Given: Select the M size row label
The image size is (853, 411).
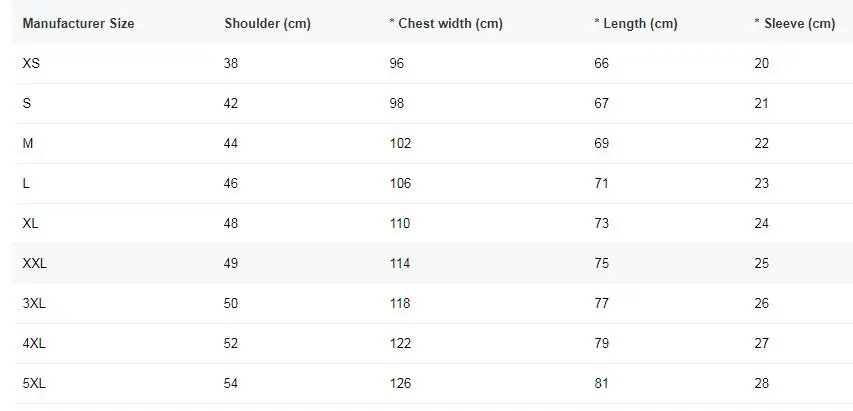Looking at the screenshot, I should [28, 143].
